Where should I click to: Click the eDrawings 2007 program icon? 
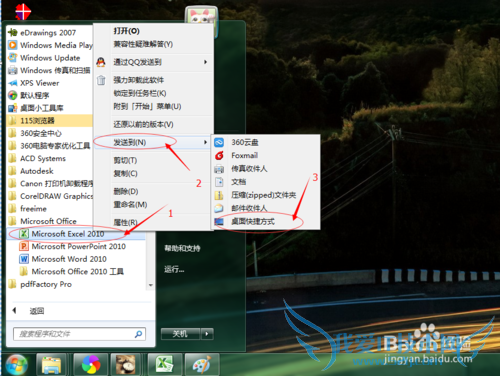[x=13, y=32]
